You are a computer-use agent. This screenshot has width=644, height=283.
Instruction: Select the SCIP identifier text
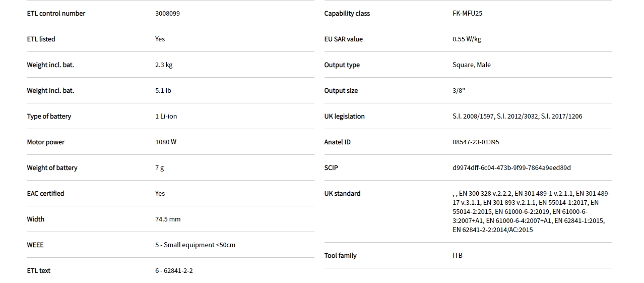tap(511, 168)
